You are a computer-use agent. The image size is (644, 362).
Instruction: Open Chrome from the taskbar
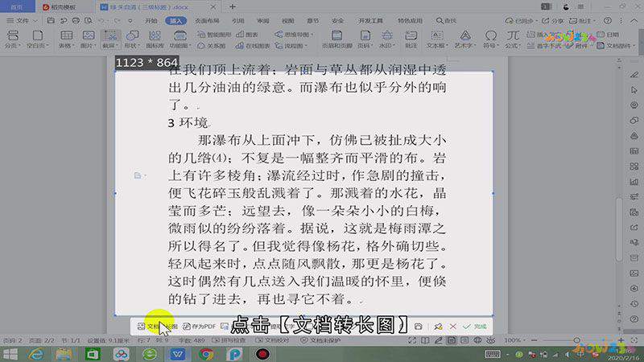point(206,354)
